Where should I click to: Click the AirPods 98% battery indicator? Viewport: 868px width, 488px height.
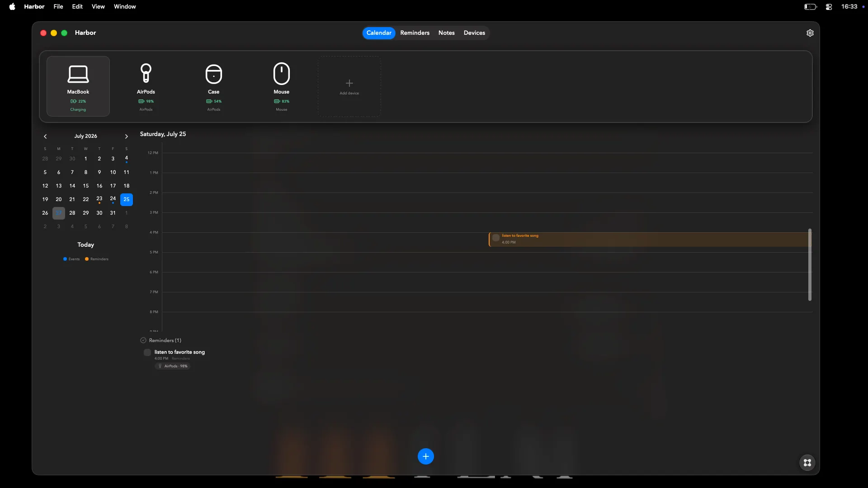click(146, 101)
